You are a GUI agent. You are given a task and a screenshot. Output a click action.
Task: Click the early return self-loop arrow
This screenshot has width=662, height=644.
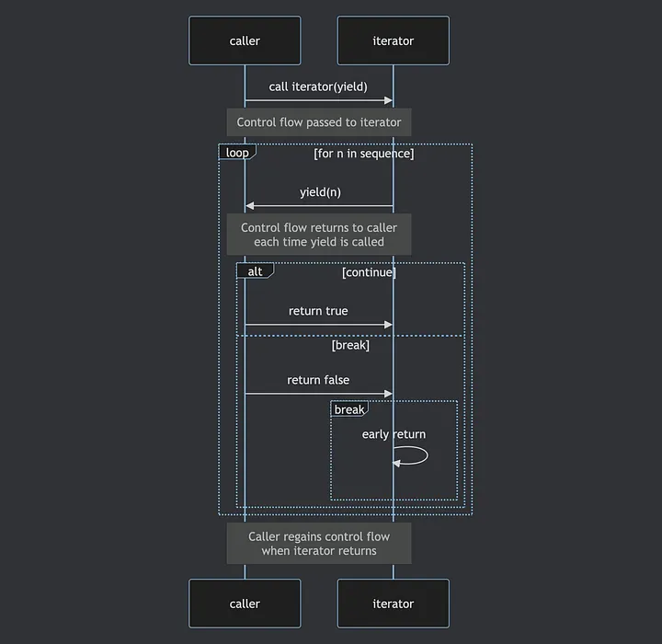(x=410, y=456)
